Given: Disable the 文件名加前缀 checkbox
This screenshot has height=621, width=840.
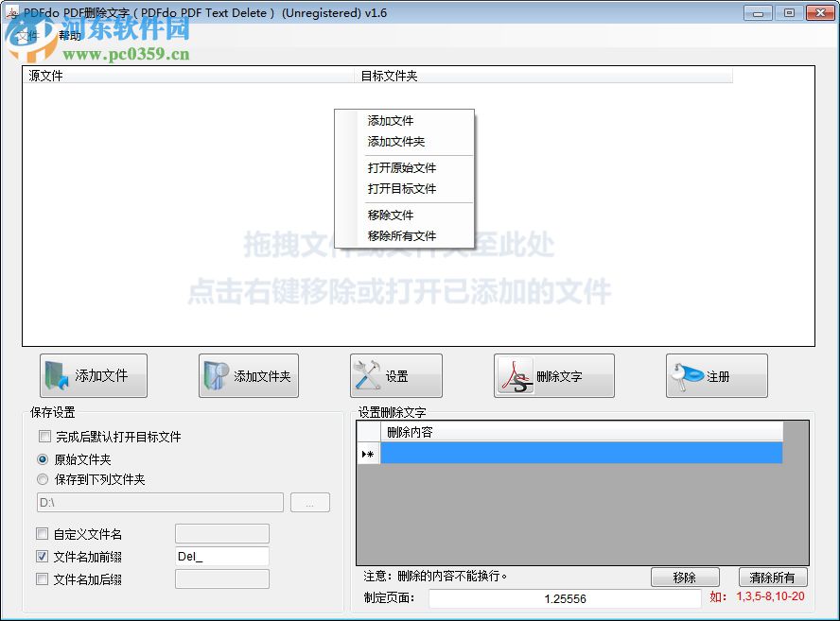Looking at the screenshot, I should (x=42, y=556).
